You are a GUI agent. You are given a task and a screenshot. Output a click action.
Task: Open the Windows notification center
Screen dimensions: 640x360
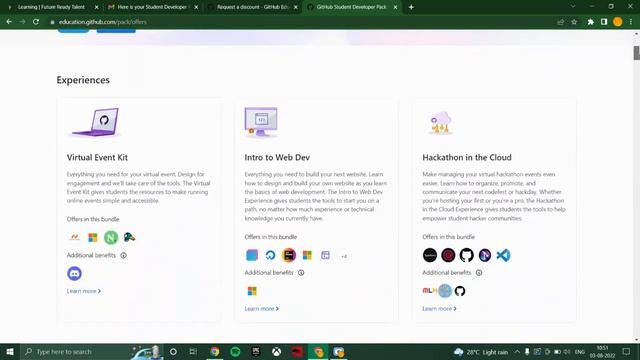627,351
